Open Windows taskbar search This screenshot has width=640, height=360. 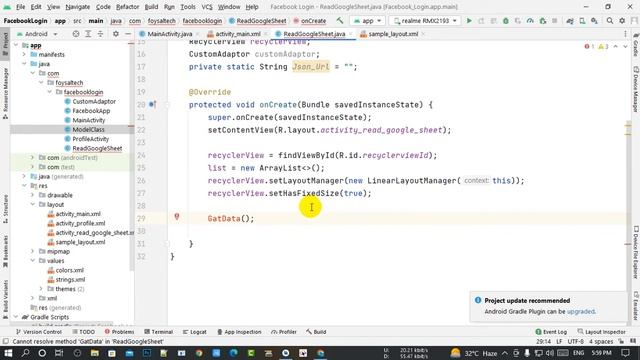click(25, 353)
